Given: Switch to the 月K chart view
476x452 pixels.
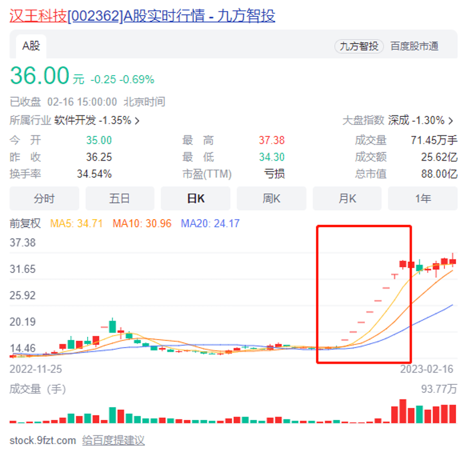Looking at the screenshot, I should click(347, 198).
